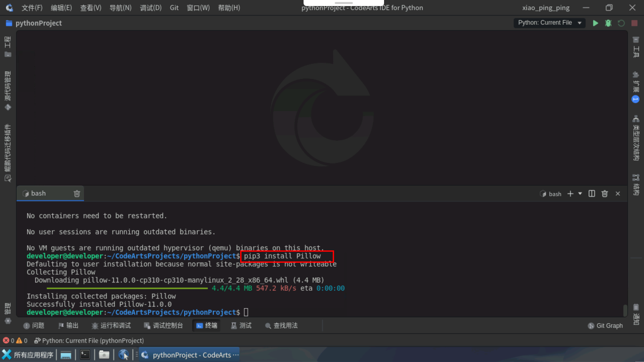Image resolution: width=644 pixels, height=362 pixels.
Task: Launch the web browser from the taskbar
Action: coord(123,355)
